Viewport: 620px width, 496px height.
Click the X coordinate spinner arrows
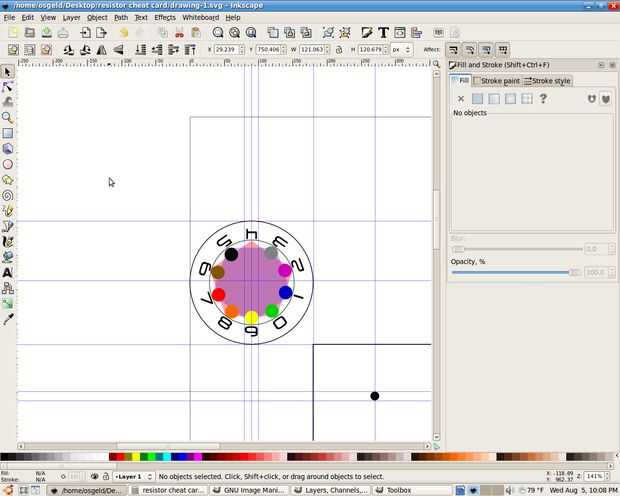[x=242, y=50]
